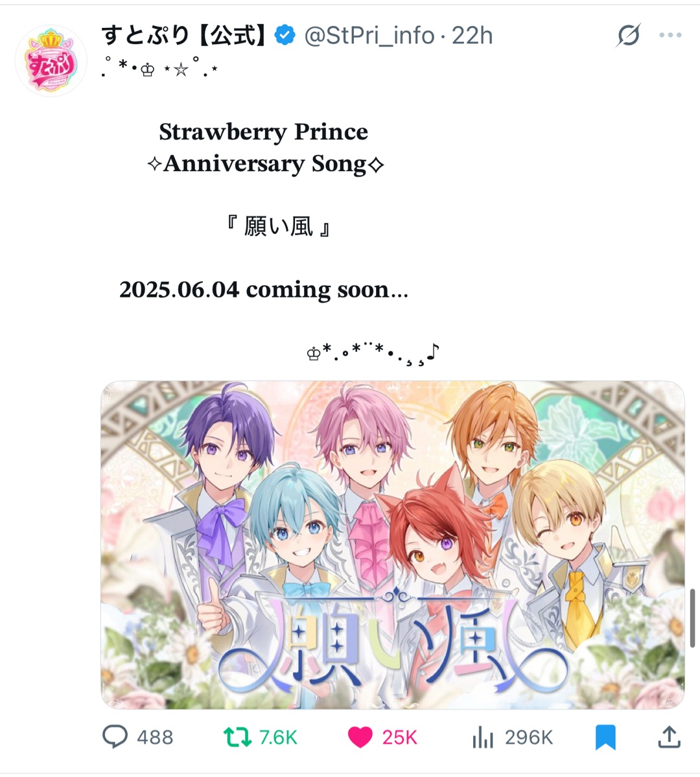Click the 25K likes count
The width and height of the screenshot is (700, 777).
tap(399, 737)
